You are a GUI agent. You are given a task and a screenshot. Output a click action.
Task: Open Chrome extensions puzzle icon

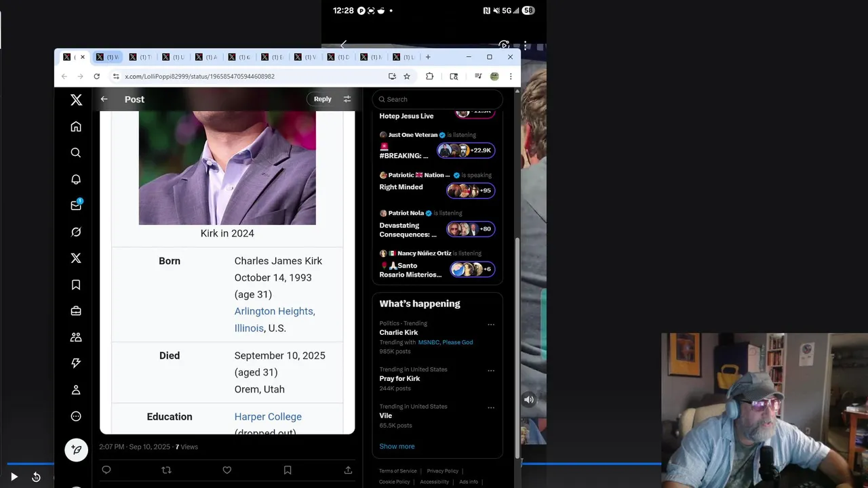pos(429,77)
